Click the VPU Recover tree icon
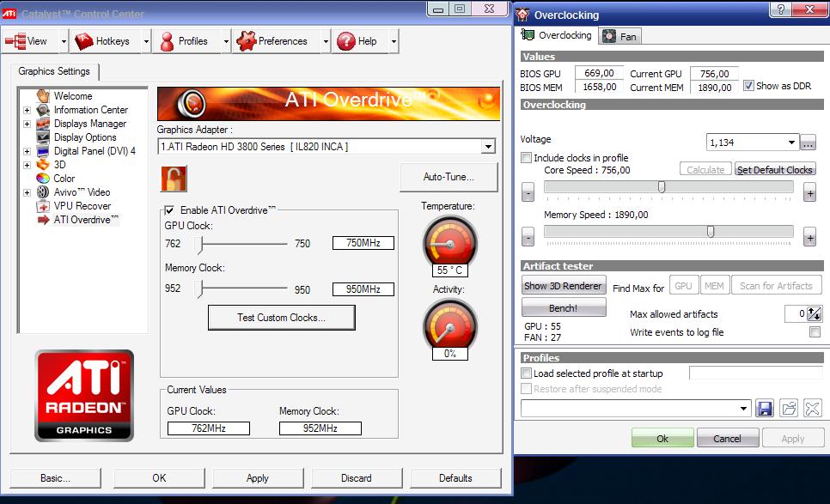The height and width of the screenshot is (504, 830). click(x=43, y=206)
